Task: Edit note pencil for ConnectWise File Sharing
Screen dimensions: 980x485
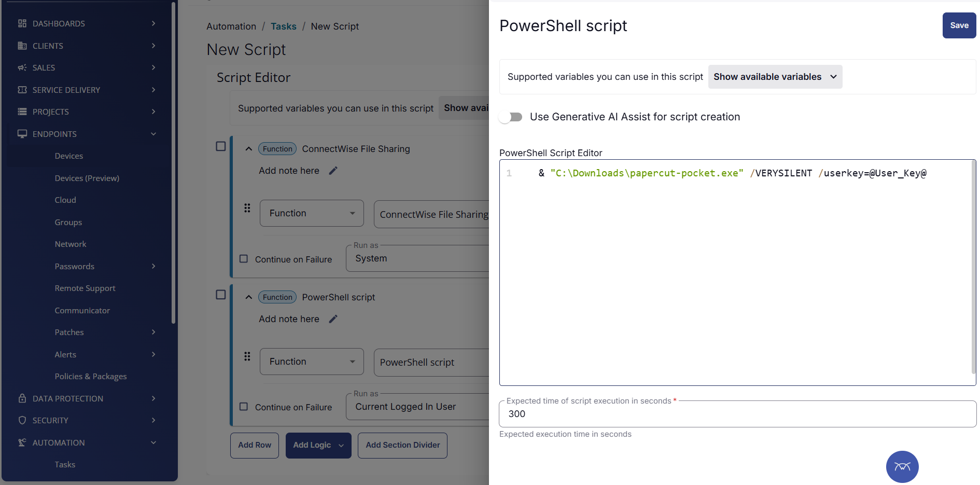Action: click(x=333, y=171)
